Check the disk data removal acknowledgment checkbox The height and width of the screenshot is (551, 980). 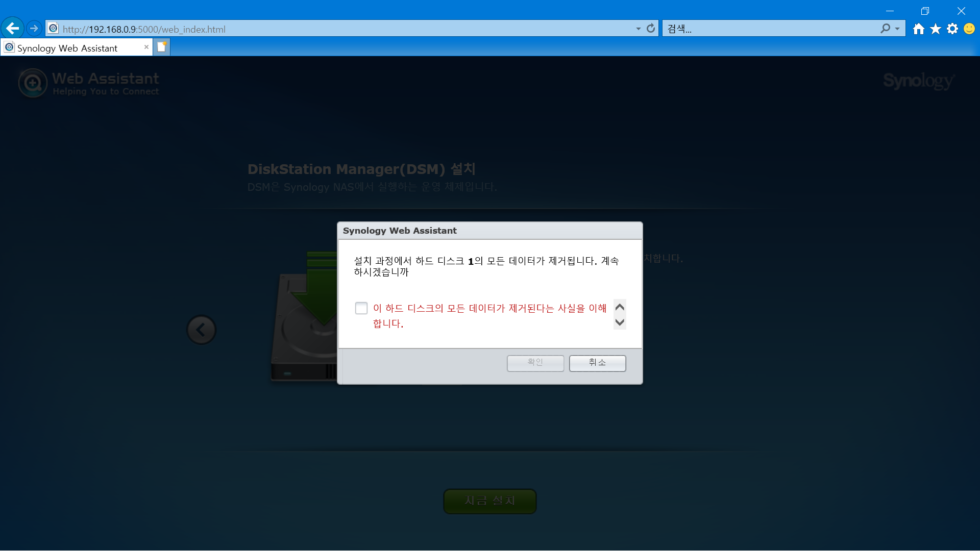click(x=361, y=308)
